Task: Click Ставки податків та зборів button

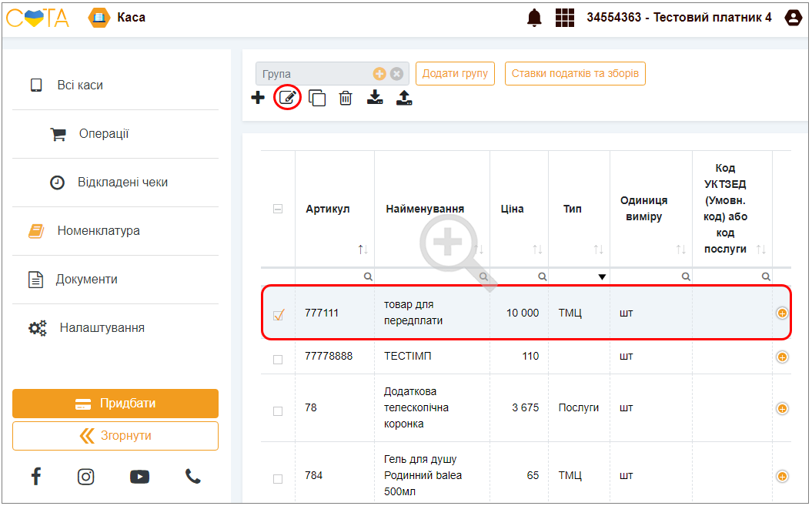Action: click(575, 74)
